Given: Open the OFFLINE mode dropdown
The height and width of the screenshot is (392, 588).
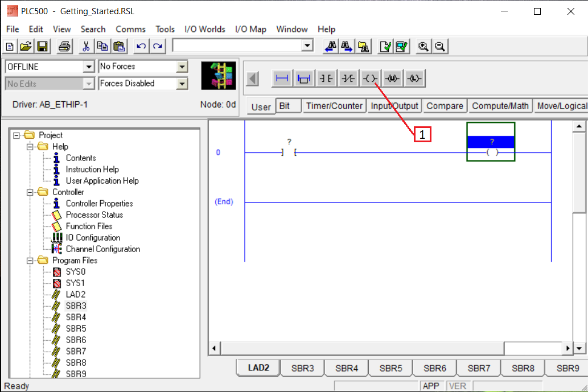Looking at the screenshot, I should [x=88, y=67].
